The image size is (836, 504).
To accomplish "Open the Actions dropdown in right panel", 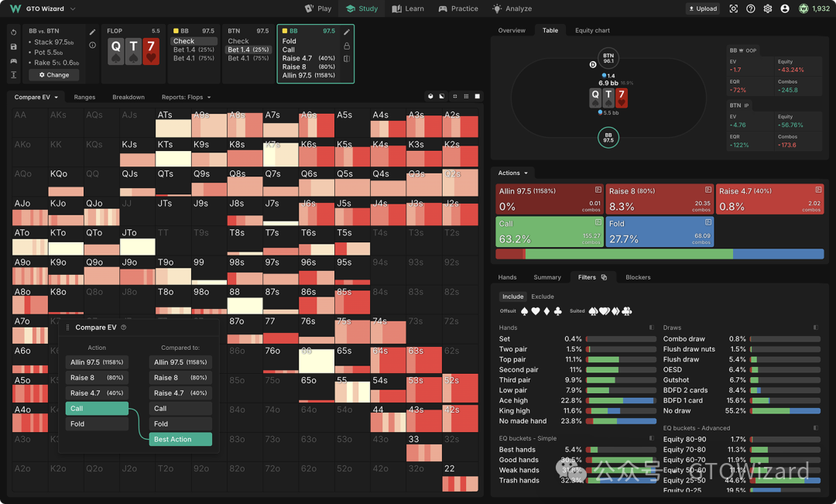I will click(513, 173).
